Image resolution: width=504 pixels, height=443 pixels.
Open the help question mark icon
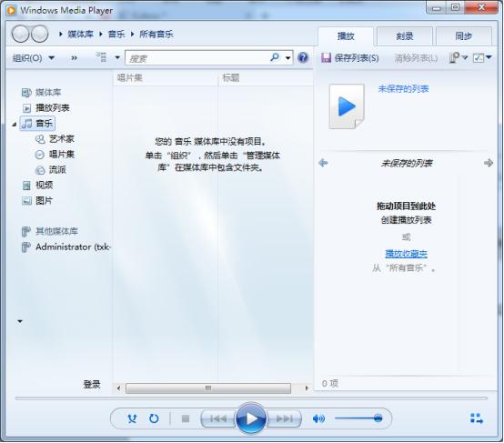tap(303, 57)
